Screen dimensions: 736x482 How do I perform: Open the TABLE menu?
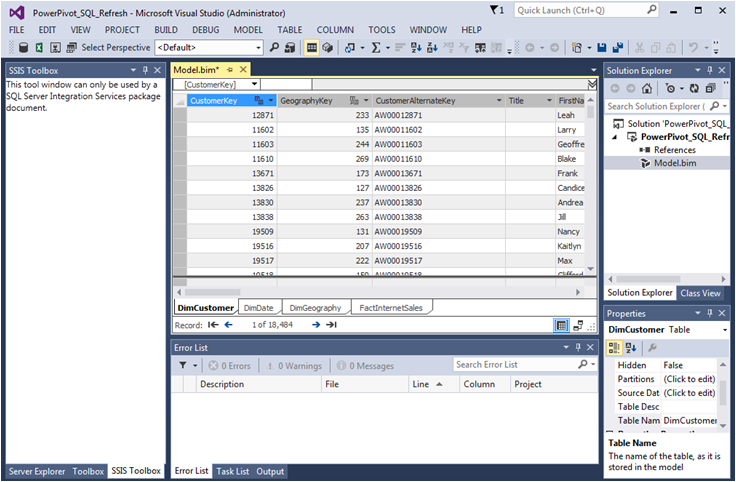coord(290,30)
